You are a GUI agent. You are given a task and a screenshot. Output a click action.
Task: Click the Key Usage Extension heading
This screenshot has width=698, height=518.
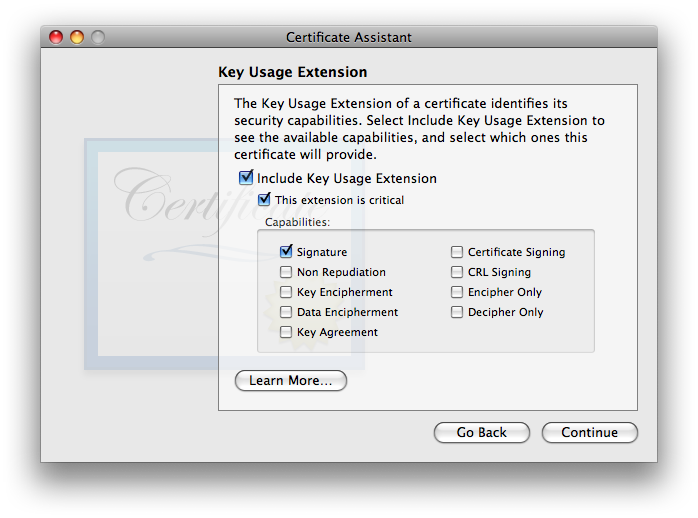coord(292,72)
